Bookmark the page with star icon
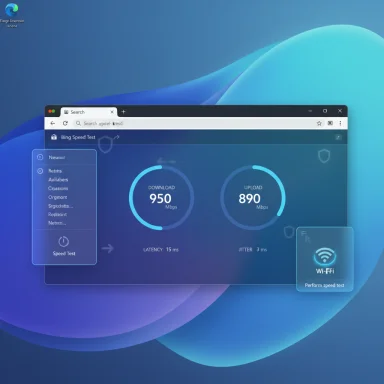 (319, 123)
